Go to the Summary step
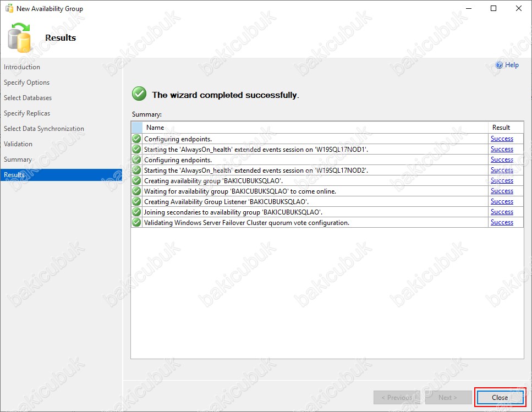This screenshot has height=412, width=532. pyautogui.click(x=18, y=160)
